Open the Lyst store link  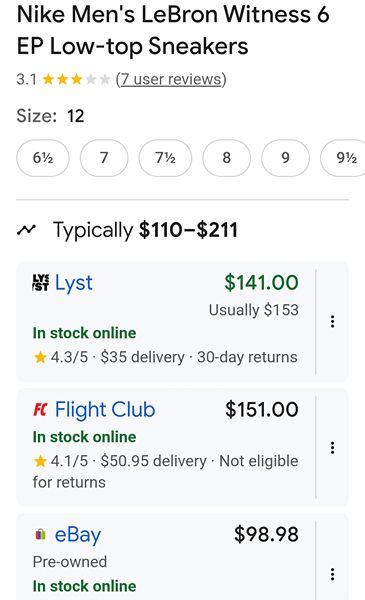73,283
